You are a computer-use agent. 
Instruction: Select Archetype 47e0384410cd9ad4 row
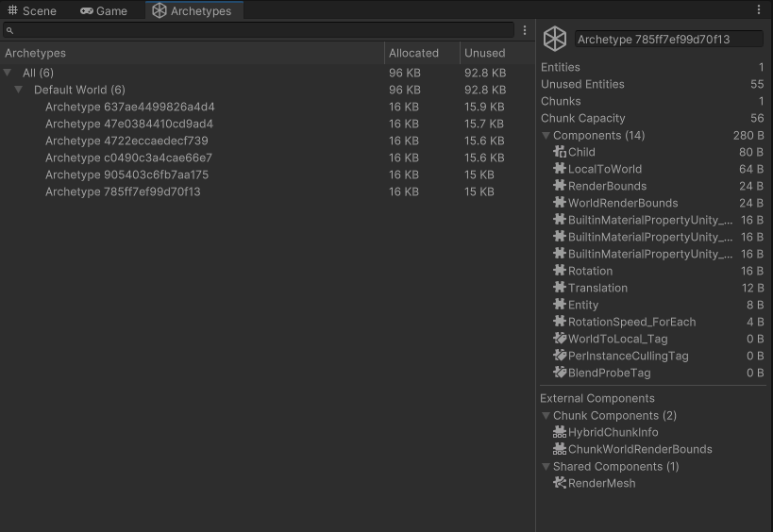tap(267, 124)
